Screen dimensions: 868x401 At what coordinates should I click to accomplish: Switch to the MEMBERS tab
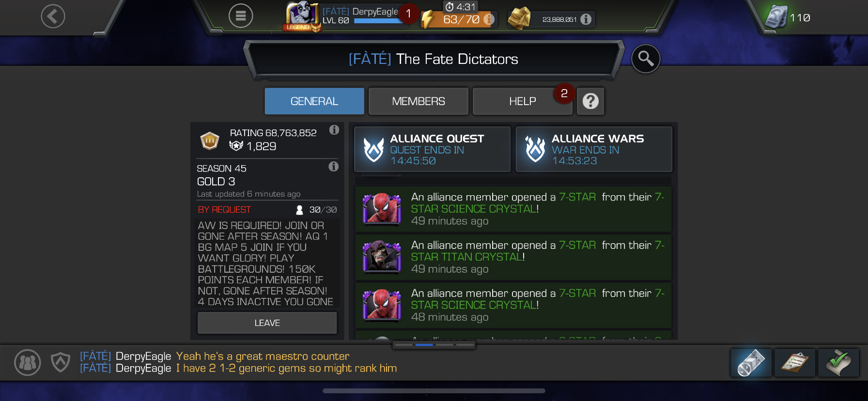[418, 101]
